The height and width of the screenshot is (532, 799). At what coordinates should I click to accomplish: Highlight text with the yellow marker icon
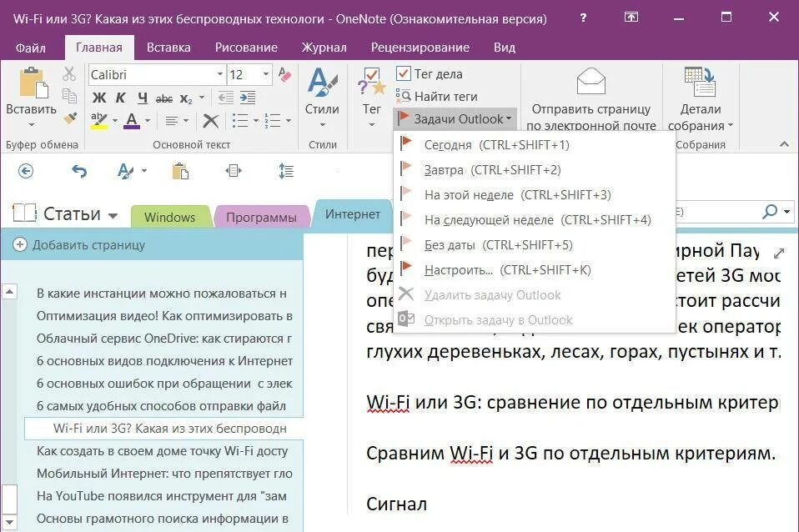click(97, 118)
